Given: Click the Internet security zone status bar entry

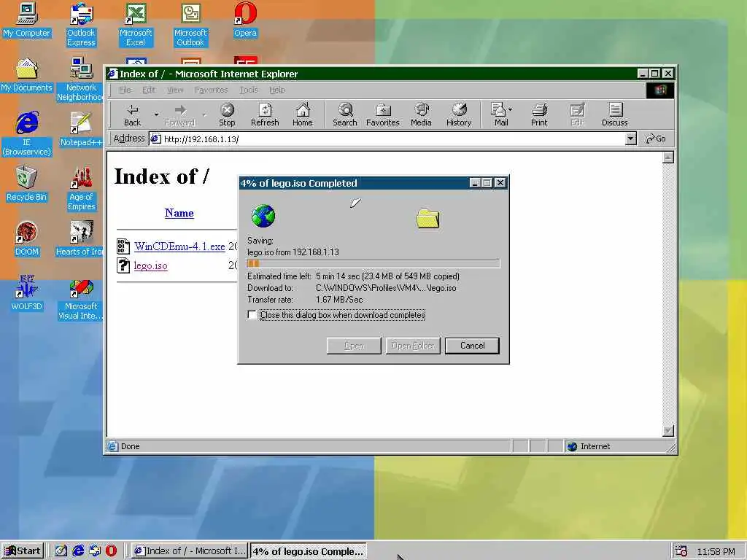Looking at the screenshot, I should (589, 446).
